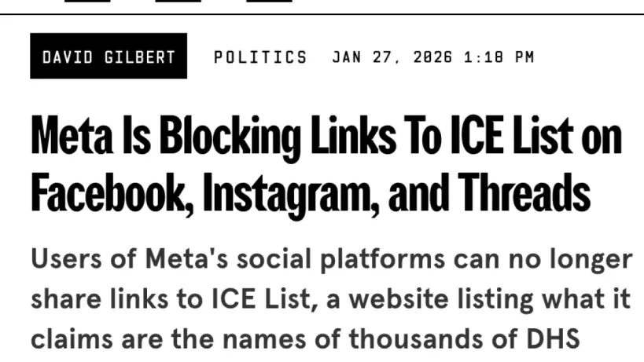Screen dimensions: 644x362
Task: Select the leftmost black tab at top
Action: pos(86,2)
